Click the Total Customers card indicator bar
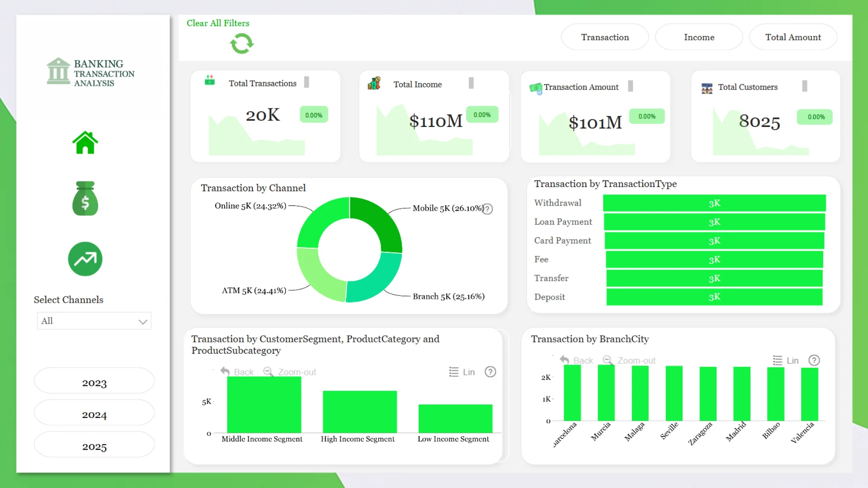Image resolution: width=868 pixels, height=488 pixels. point(805,86)
